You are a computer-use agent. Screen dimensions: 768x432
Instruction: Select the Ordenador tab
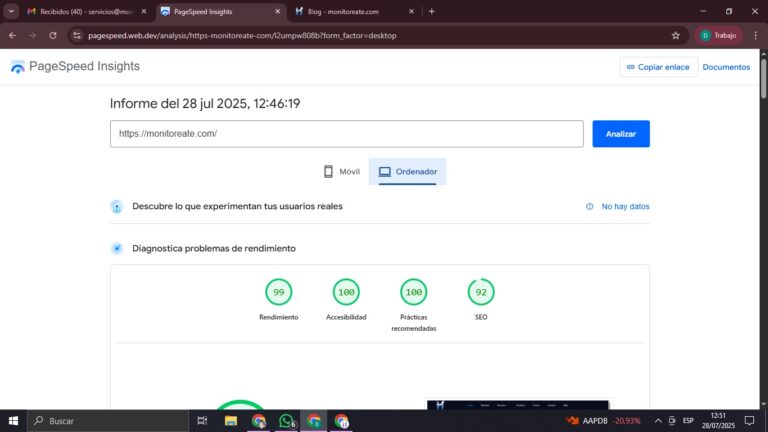[407, 172]
